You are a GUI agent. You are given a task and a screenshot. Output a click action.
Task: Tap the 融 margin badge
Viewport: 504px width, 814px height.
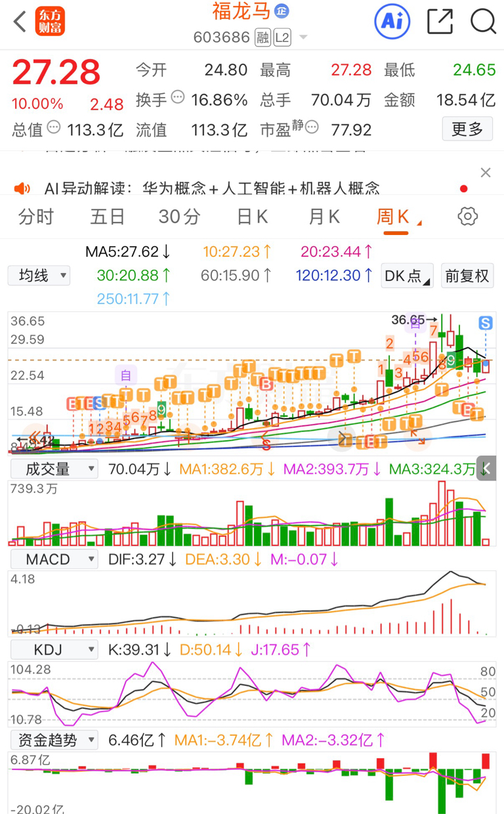[x=262, y=37]
